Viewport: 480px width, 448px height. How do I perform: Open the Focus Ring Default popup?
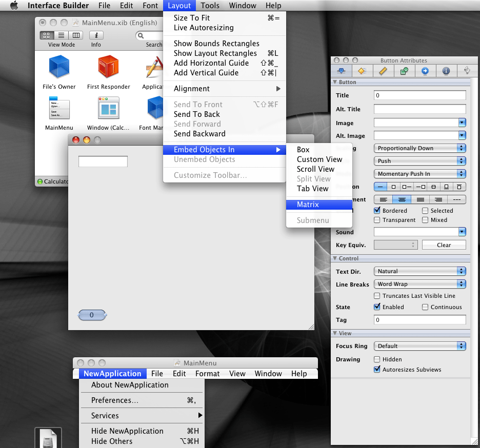point(419,346)
